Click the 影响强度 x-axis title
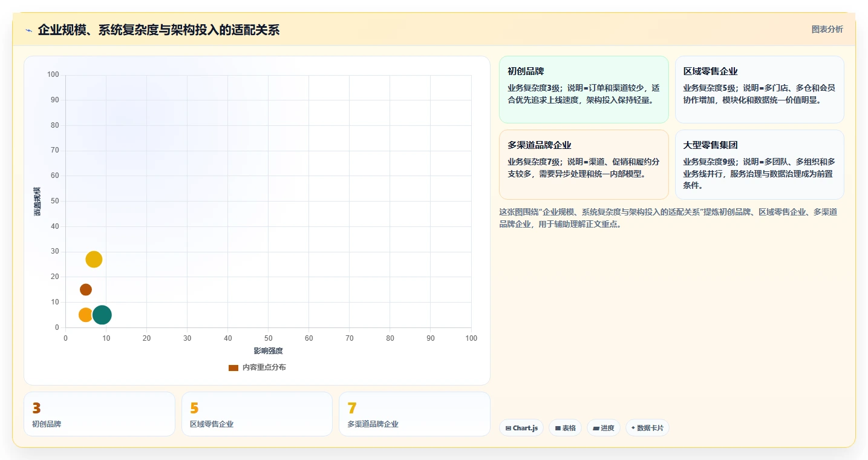This screenshot has width=868, height=460. [x=268, y=350]
